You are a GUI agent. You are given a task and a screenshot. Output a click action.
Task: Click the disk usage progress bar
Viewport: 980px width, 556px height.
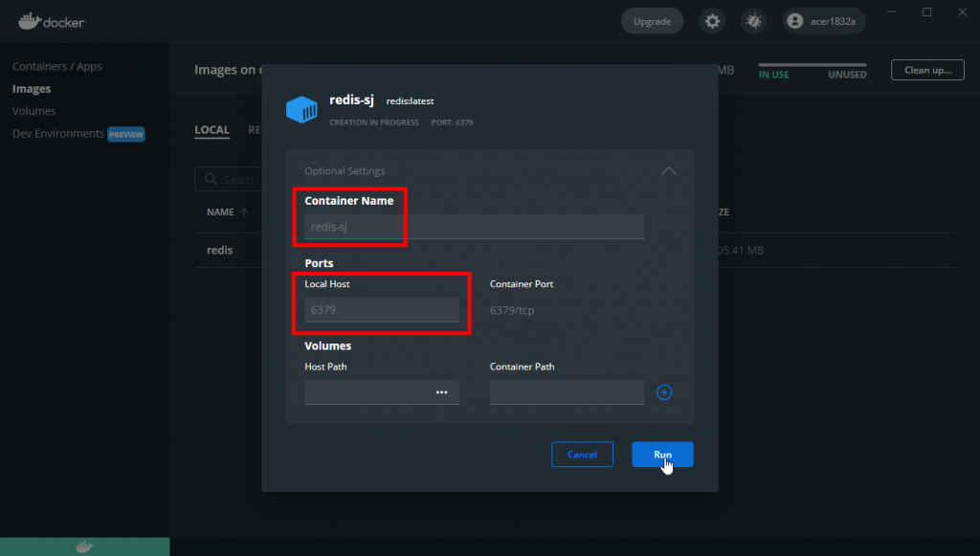(x=813, y=64)
